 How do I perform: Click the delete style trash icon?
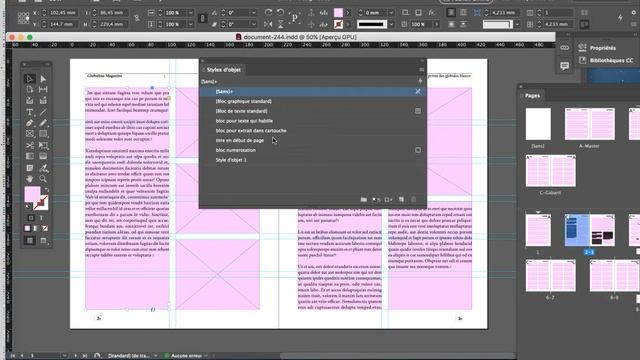pyautogui.click(x=414, y=200)
